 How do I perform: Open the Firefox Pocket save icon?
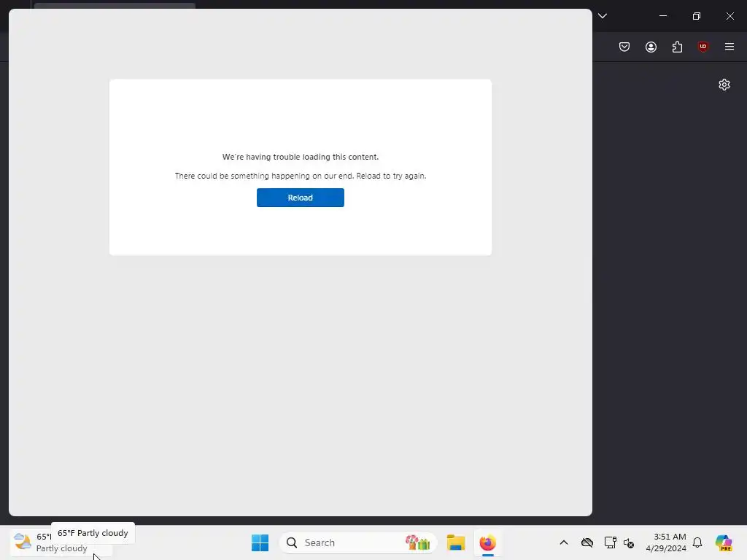(624, 47)
